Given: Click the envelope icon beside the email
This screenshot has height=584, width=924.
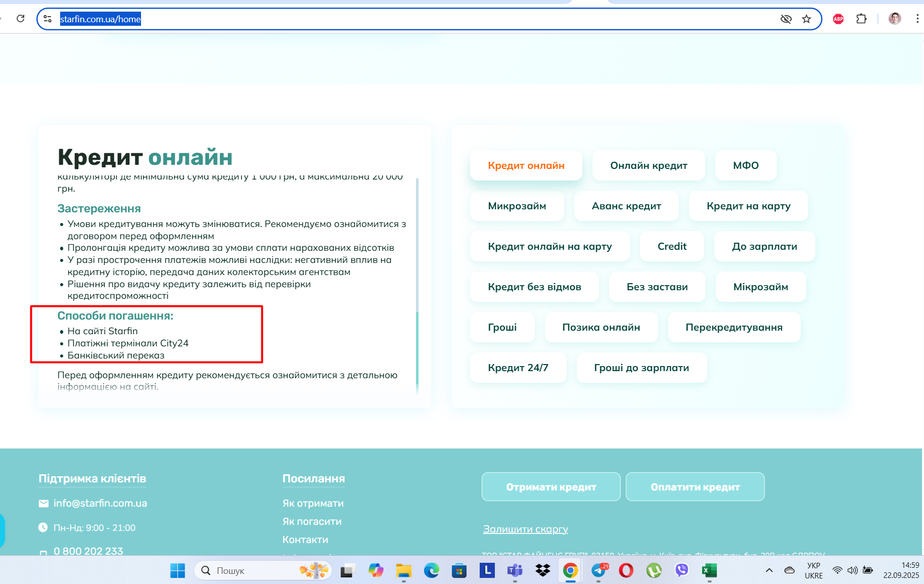Looking at the screenshot, I should 43,504.
